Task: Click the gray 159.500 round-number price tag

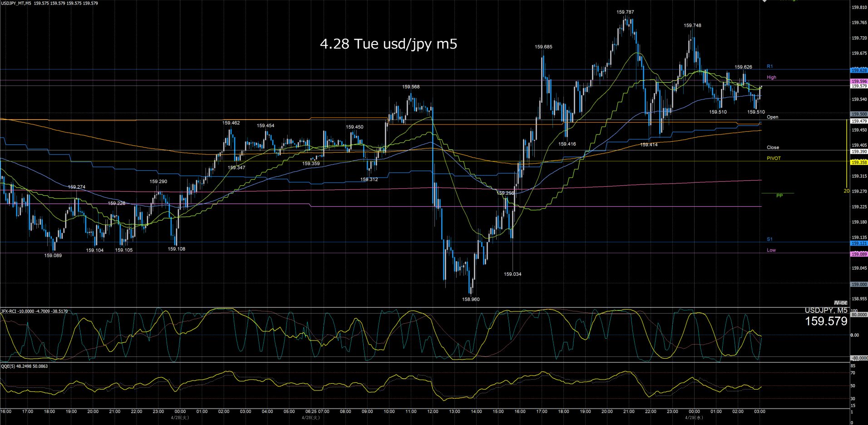Action: tap(858, 114)
